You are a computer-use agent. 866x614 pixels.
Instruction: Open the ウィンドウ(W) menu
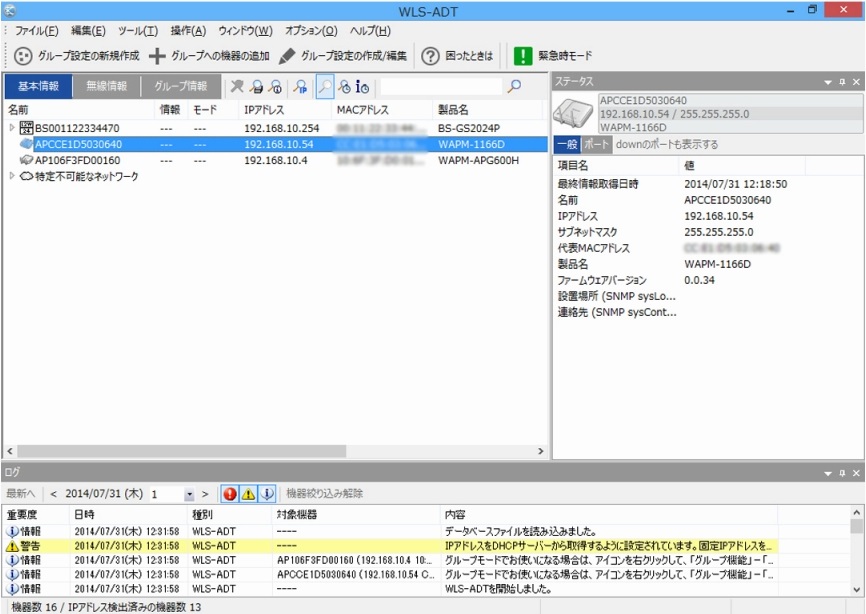245,31
